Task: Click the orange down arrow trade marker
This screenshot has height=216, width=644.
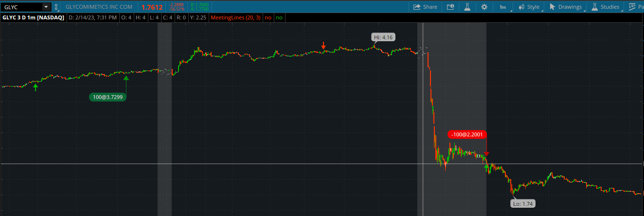Action: click(323, 46)
